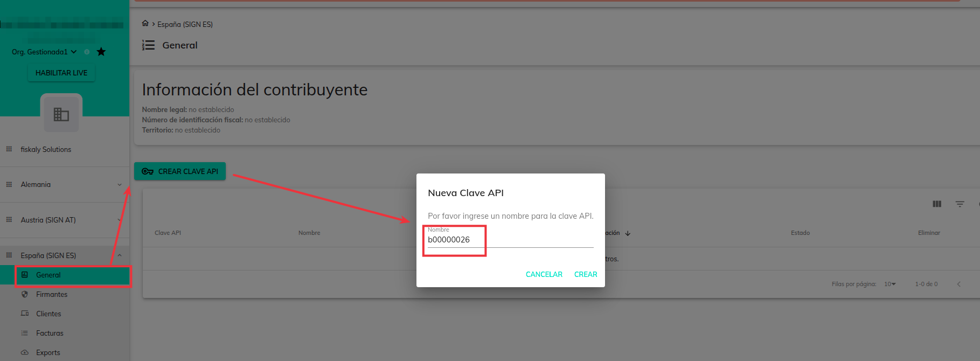Expand the Austria (SIGN AT) section

[x=119, y=220]
